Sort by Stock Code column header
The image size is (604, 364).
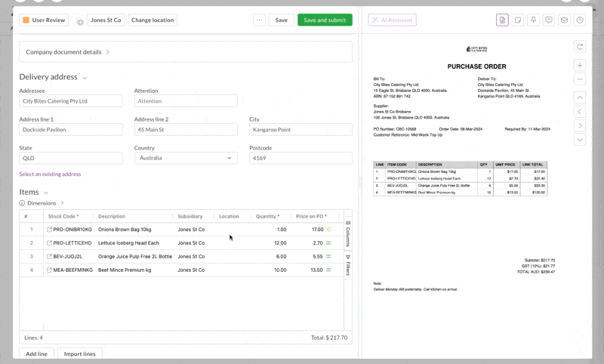tap(63, 217)
